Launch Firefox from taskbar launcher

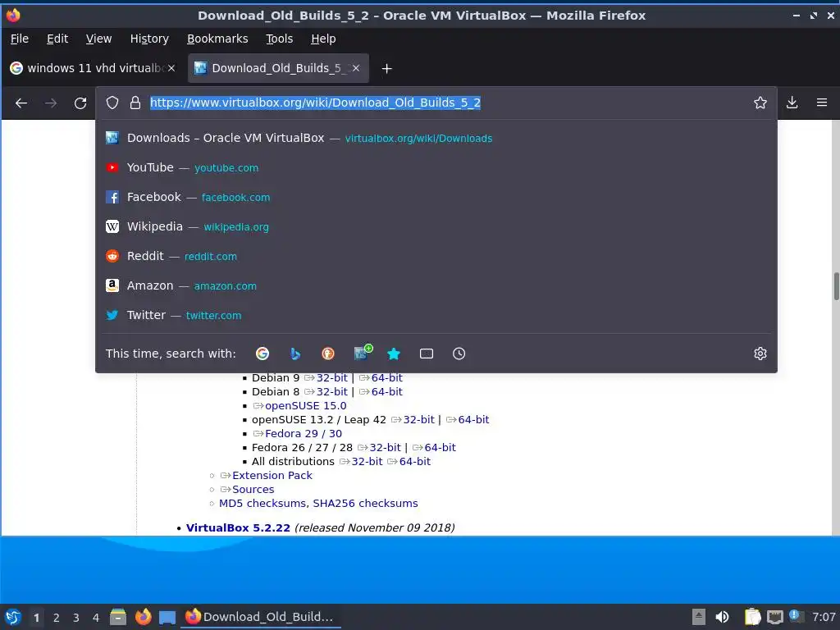(x=143, y=617)
